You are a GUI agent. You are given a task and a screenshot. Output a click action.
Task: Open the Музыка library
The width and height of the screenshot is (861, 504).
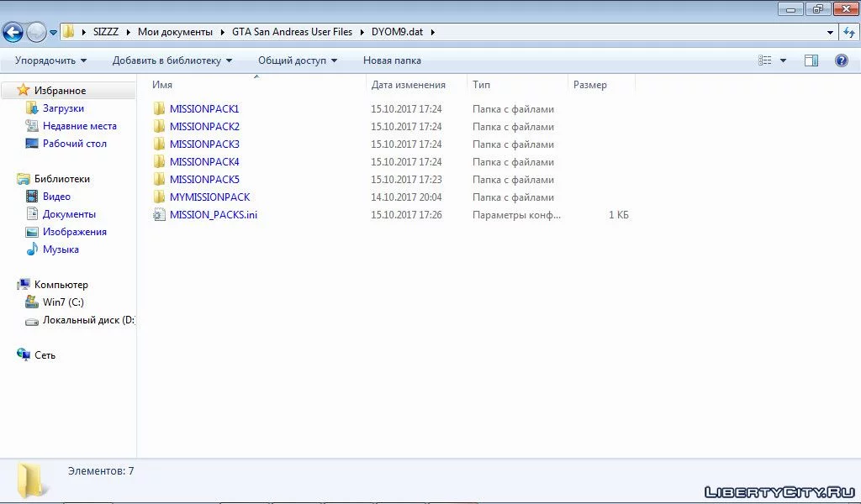point(61,249)
